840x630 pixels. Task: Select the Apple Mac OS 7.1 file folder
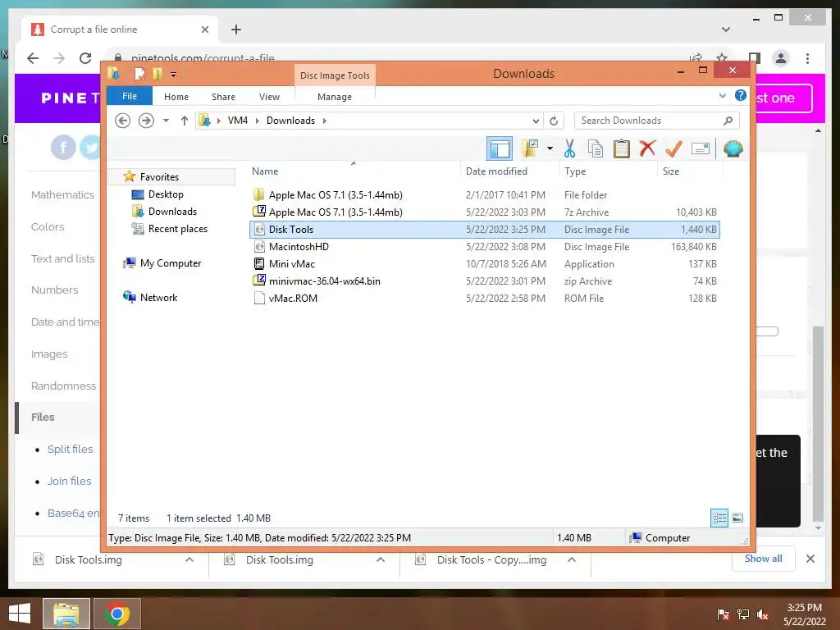485,195
